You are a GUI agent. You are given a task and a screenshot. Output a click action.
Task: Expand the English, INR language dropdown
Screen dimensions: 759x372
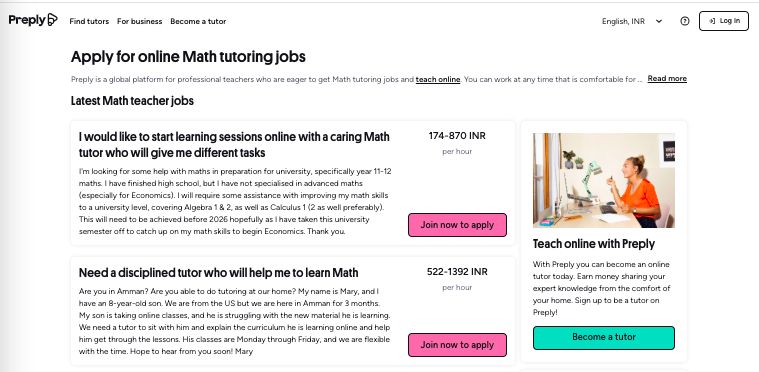tap(631, 21)
